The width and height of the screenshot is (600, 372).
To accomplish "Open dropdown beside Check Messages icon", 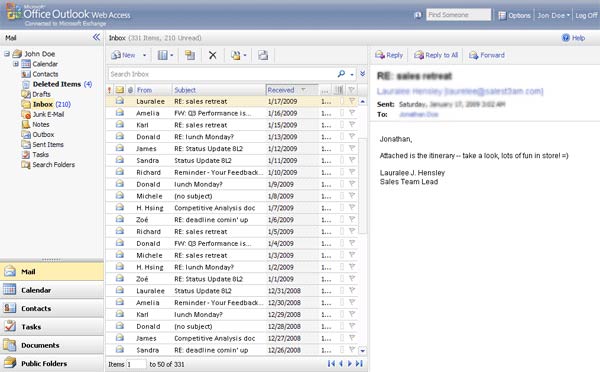I will click(245, 55).
